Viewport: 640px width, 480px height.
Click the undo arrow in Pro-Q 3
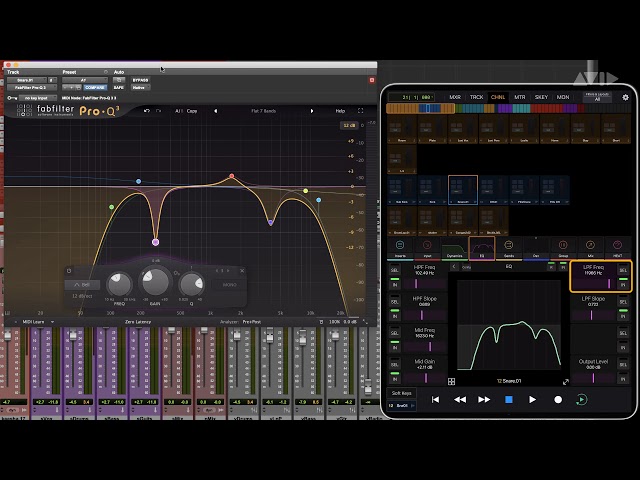tap(147, 111)
